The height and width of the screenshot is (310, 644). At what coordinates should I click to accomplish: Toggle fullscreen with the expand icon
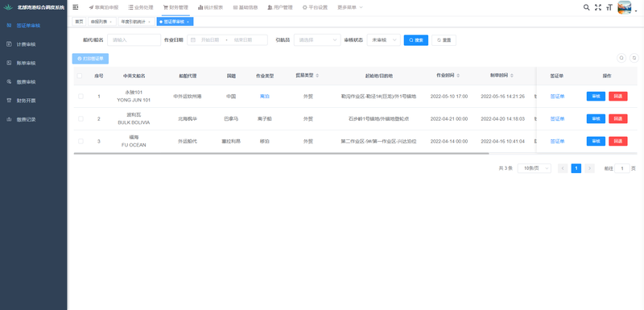point(598,7)
